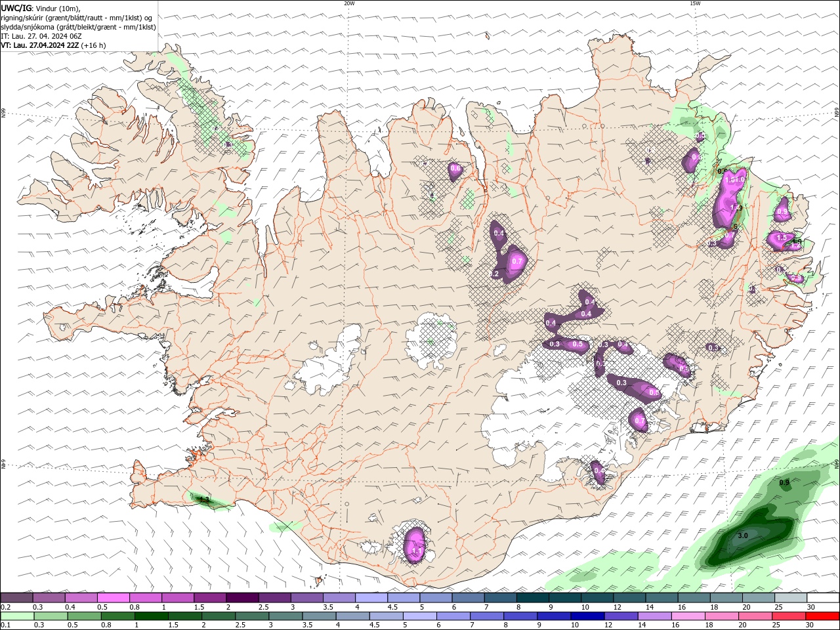
Task: Click the bold 'UWC/IG' title text
Action: [x=15, y=8]
